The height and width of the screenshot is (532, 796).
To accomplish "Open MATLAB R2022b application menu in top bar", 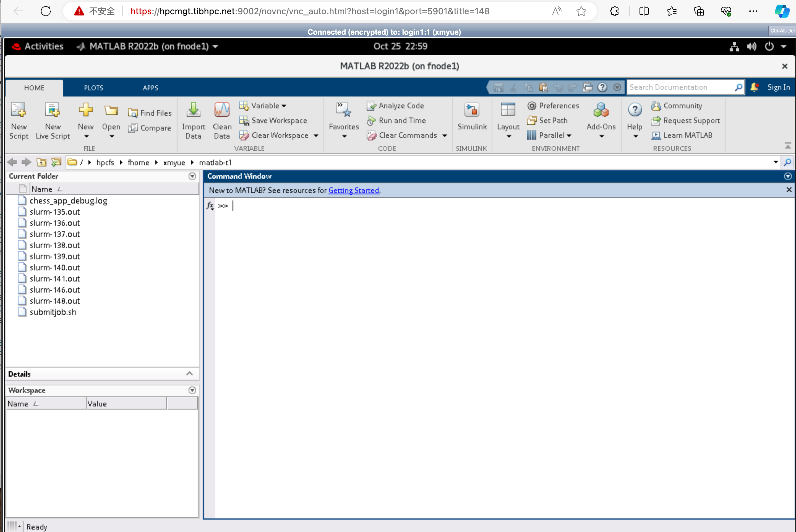I will 148,46.
